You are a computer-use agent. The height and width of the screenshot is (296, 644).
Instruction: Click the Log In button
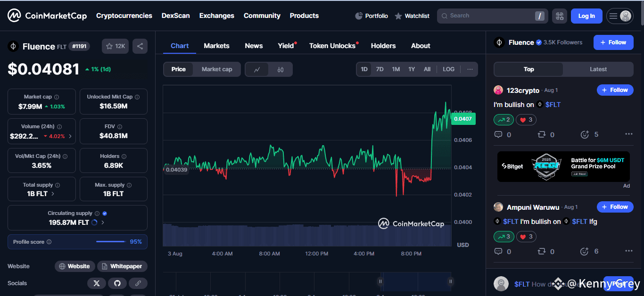[586, 16]
